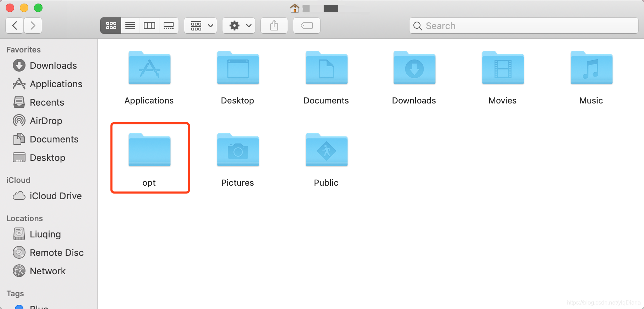The image size is (644, 309).
Task: Open iCloud Drive in the sidebar
Action: pos(47,196)
